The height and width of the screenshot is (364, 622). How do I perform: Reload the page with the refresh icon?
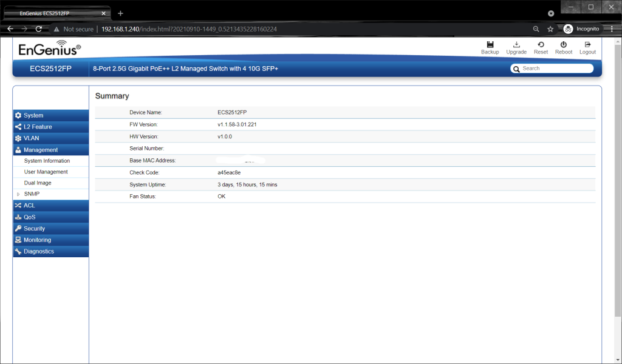pyautogui.click(x=38, y=29)
